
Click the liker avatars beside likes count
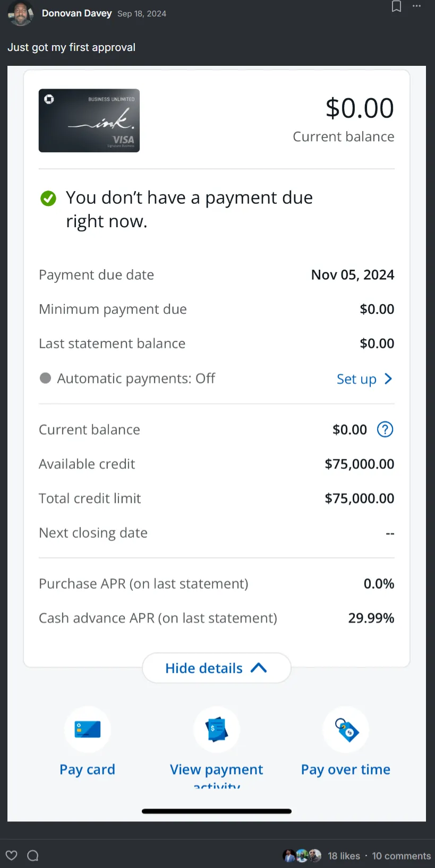click(x=302, y=856)
